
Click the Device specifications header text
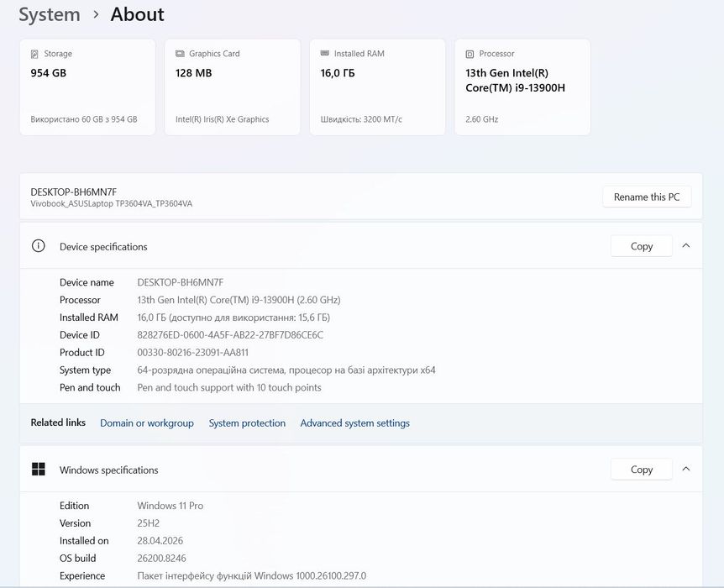click(x=103, y=247)
